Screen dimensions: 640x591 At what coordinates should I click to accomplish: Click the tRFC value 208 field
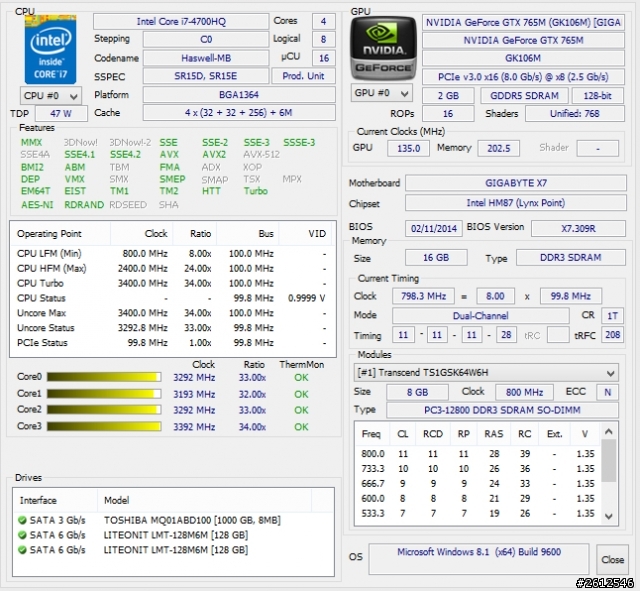612,335
